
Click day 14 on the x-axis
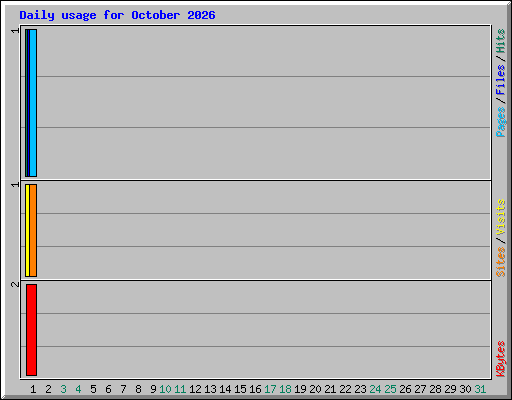click(x=225, y=389)
